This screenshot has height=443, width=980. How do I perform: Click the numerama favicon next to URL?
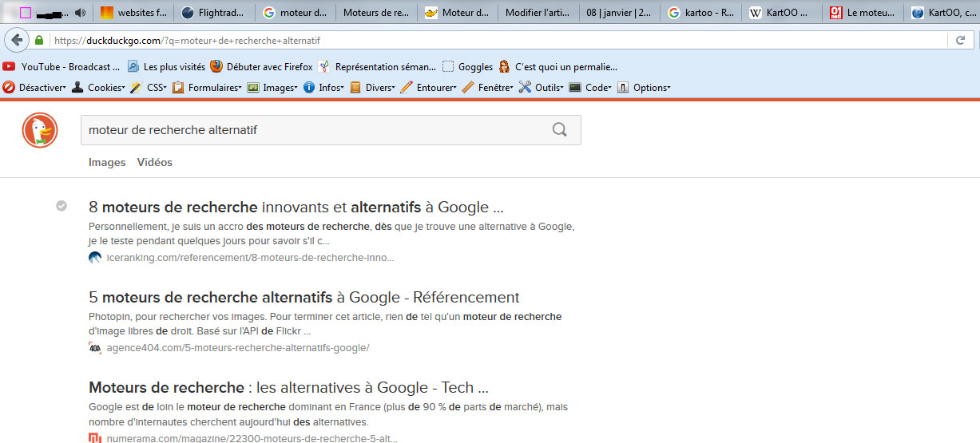[95, 438]
